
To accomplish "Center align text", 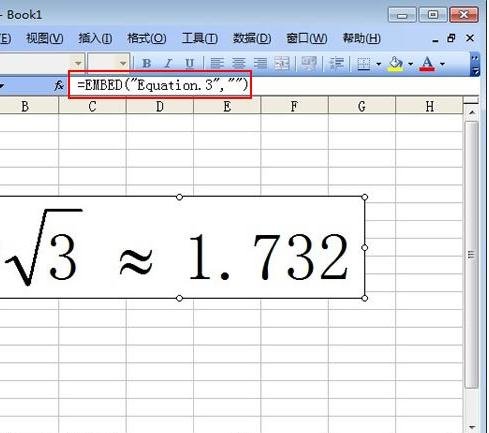I will click(239, 63).
